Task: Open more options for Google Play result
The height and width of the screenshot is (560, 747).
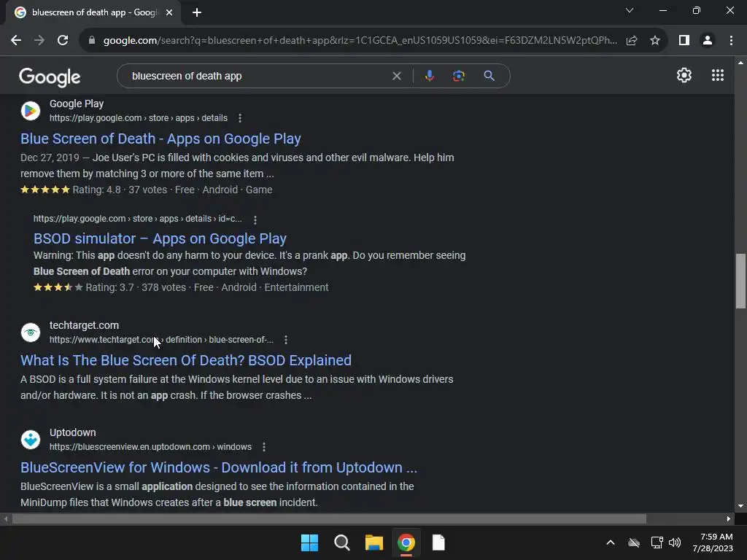Action: point(239,118)
